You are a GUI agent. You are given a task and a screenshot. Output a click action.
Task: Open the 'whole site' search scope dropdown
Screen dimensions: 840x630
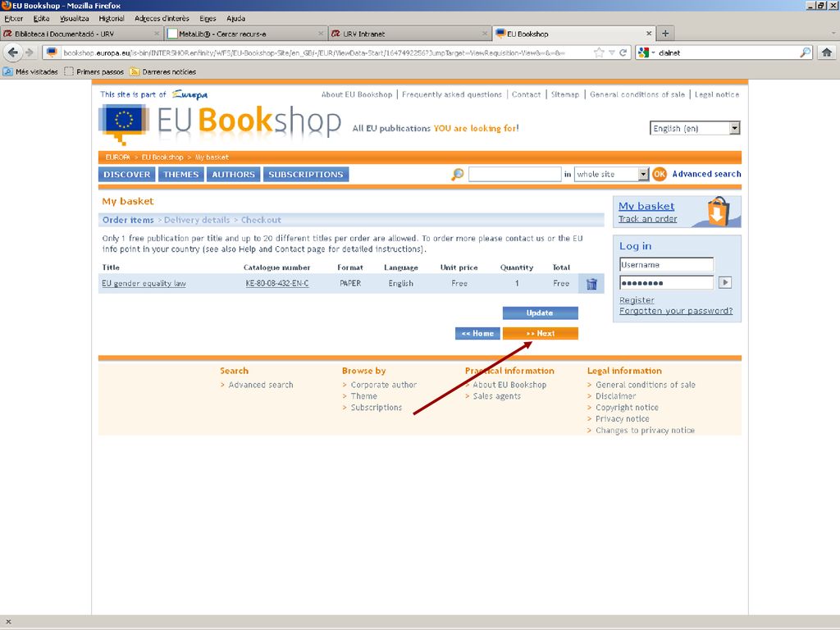[x=612, y=174]
